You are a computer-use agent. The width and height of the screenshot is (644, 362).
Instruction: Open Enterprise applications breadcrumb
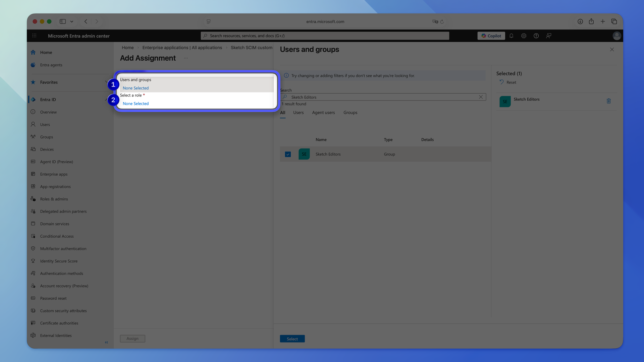point(182,48)
